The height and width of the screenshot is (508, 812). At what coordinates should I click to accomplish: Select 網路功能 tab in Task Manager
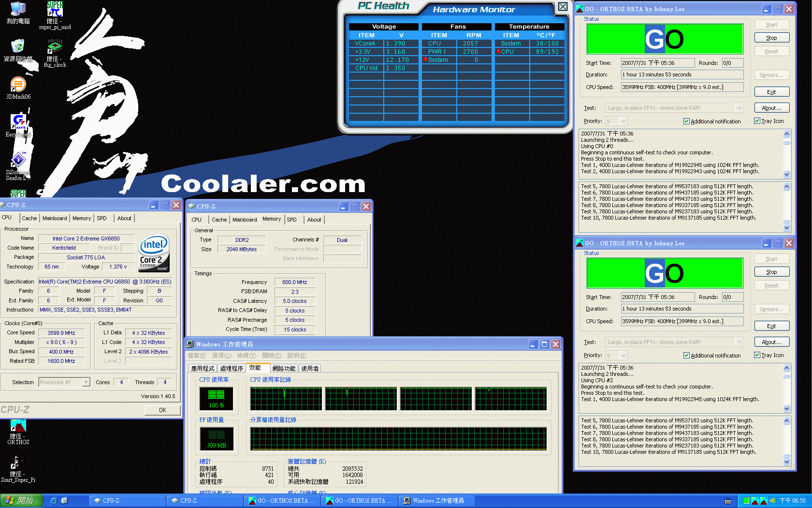pyautogui.click(x=284, y=368)
